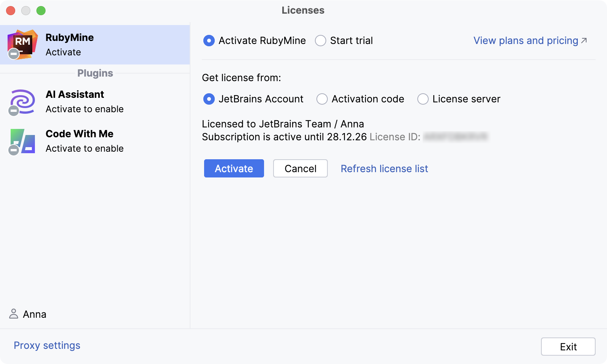607x364 pixels.
Task: Click the RubyMine application logo
Action: 23,43
